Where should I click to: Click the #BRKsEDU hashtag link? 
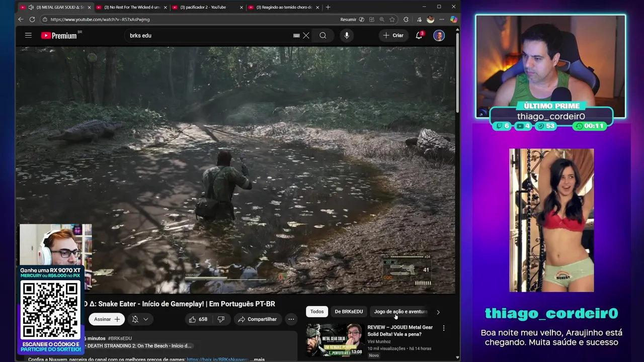(x=120, y=338)
